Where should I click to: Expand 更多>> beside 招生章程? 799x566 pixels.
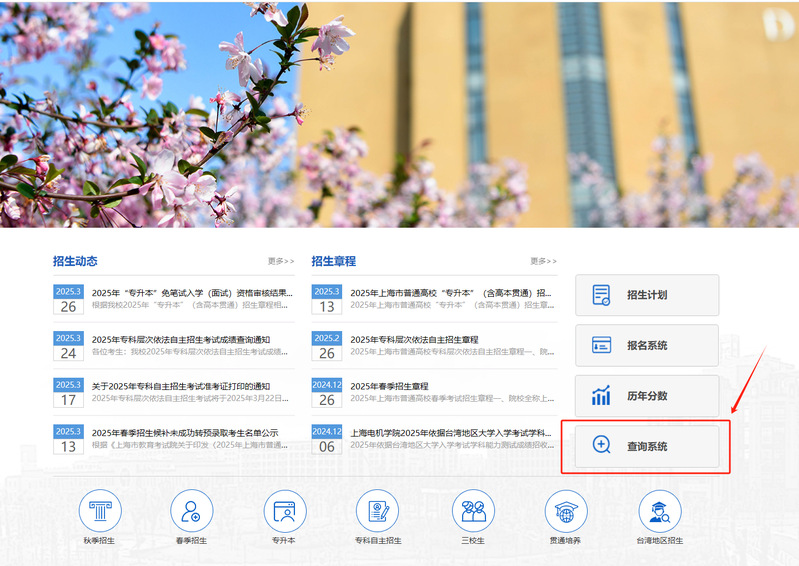tap(544, 261)
